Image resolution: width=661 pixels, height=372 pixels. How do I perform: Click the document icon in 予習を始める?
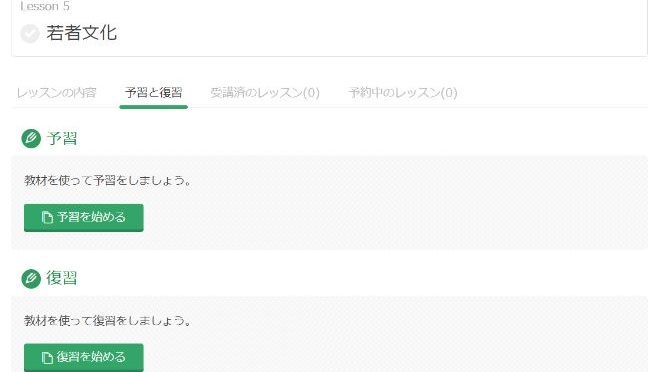[47, 217]
